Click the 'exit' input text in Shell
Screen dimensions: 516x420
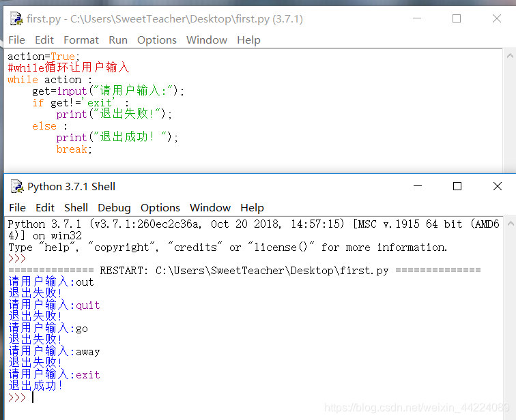click(x=88, y=375)
